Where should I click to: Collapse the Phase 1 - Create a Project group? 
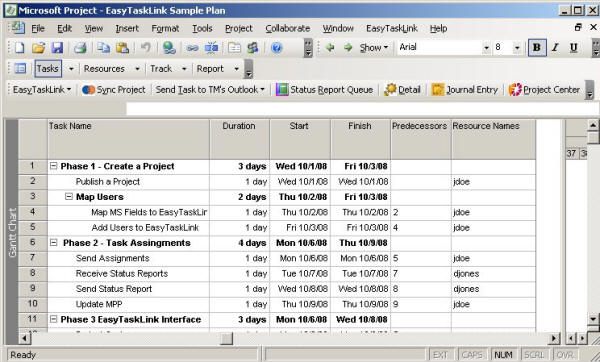54,166
